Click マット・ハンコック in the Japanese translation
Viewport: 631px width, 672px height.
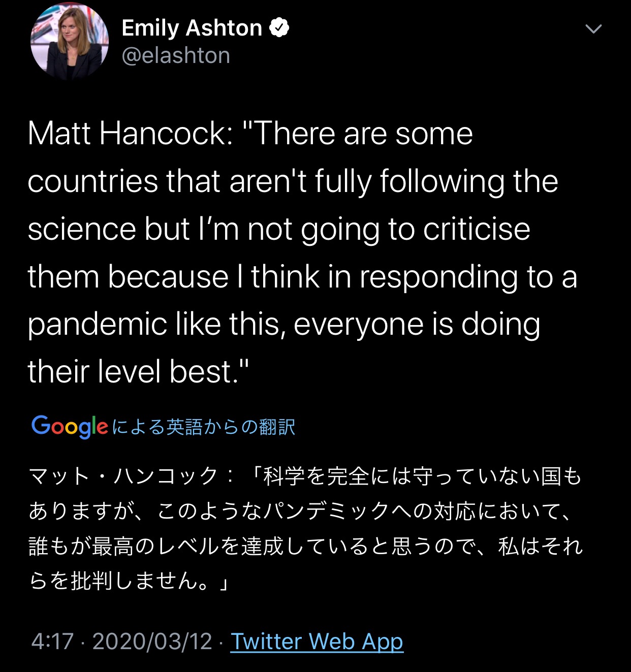[123, 476]
